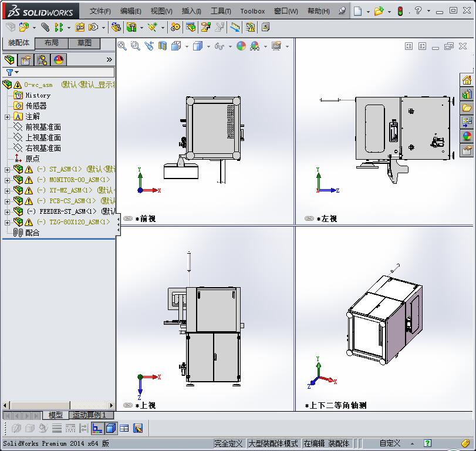Expand the ST_ASM<1> component node

(x=7, y=170)
